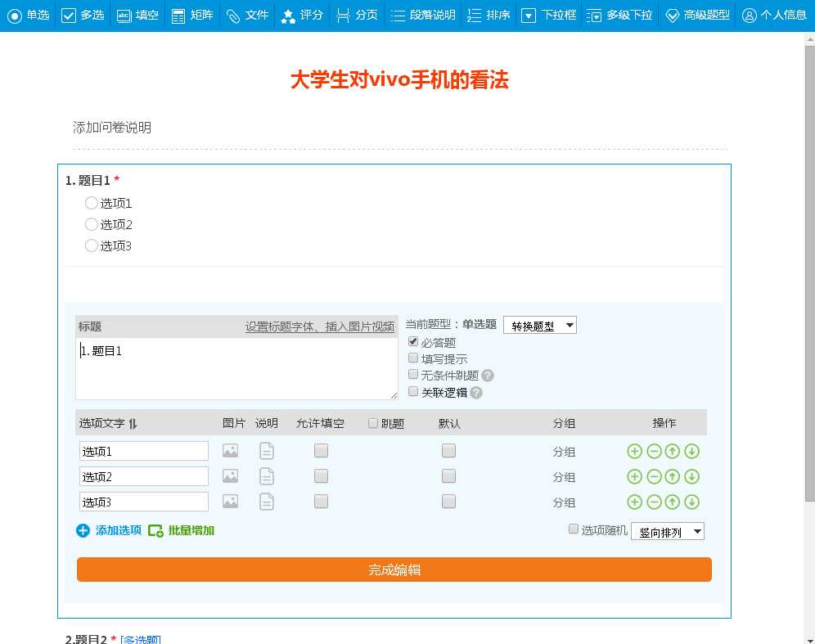
Task: Allow fill-in for 选项1
Action: [x=322, y=451]
